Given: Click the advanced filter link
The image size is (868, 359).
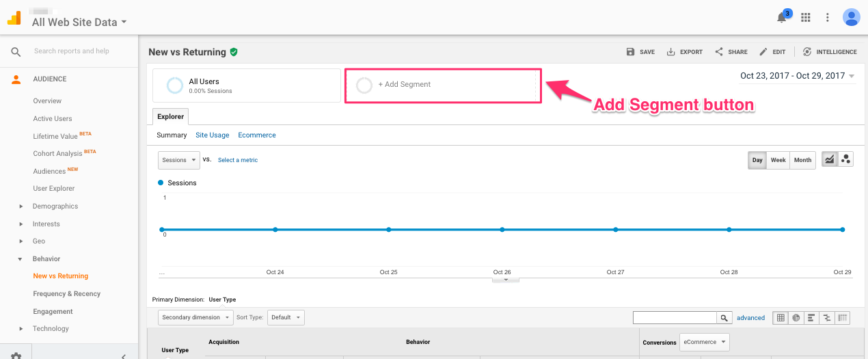Looking at the screenshot, I should click(750, 317).
